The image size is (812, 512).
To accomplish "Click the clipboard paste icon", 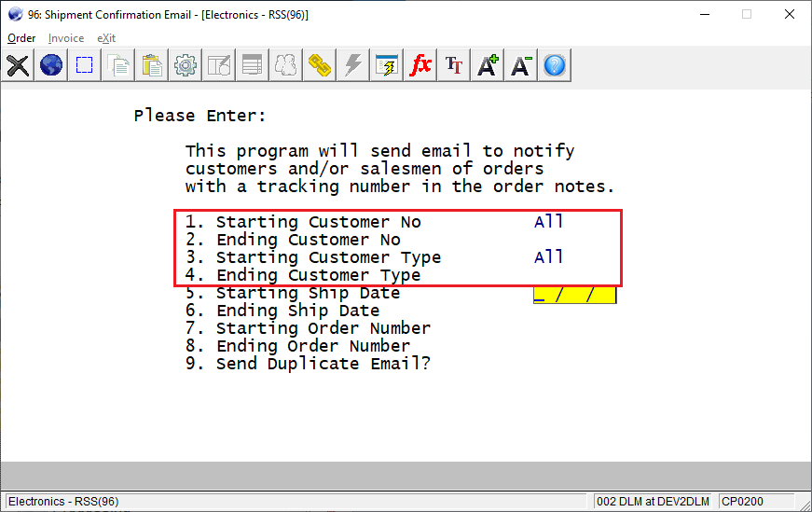I will click(x=152, y=65).
